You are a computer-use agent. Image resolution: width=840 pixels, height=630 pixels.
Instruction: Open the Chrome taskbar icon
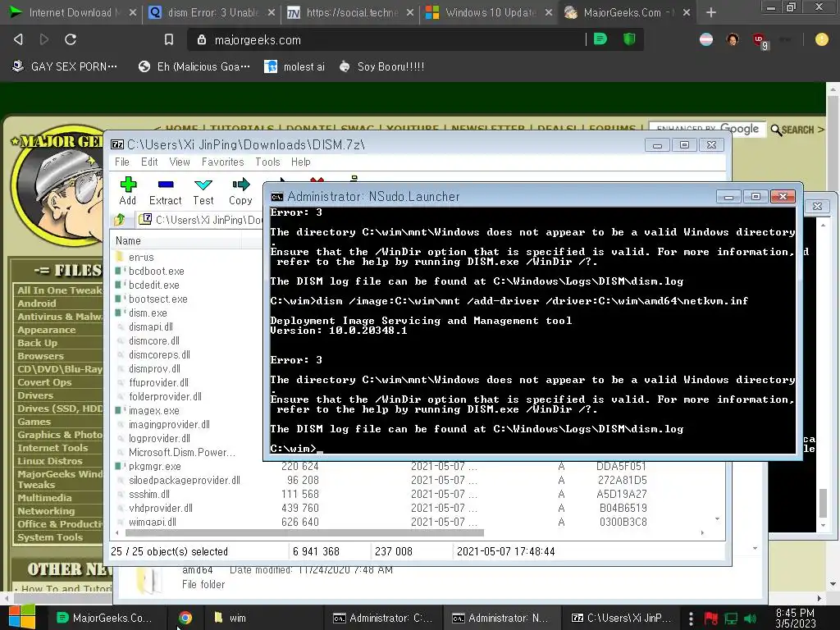[x=185, y=618]
